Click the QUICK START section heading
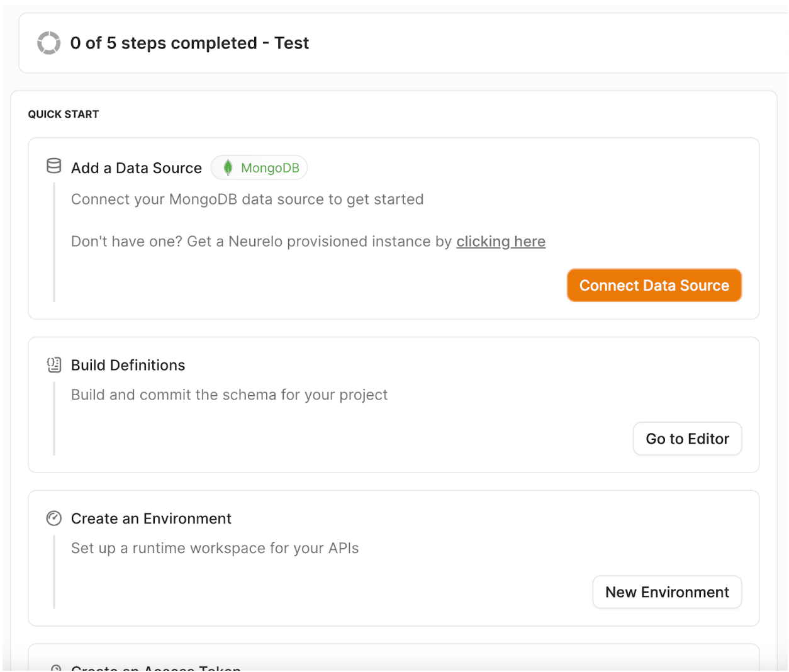 [64, 115]
